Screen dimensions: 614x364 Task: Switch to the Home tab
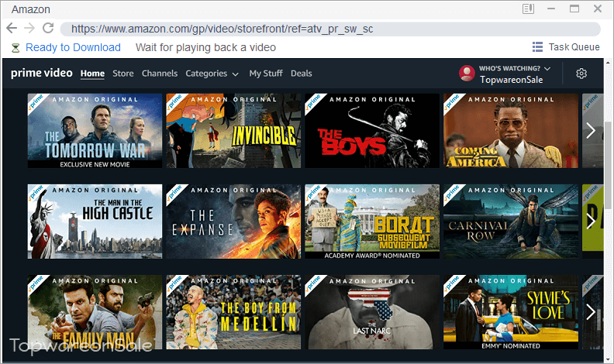[x=92, y=74]
